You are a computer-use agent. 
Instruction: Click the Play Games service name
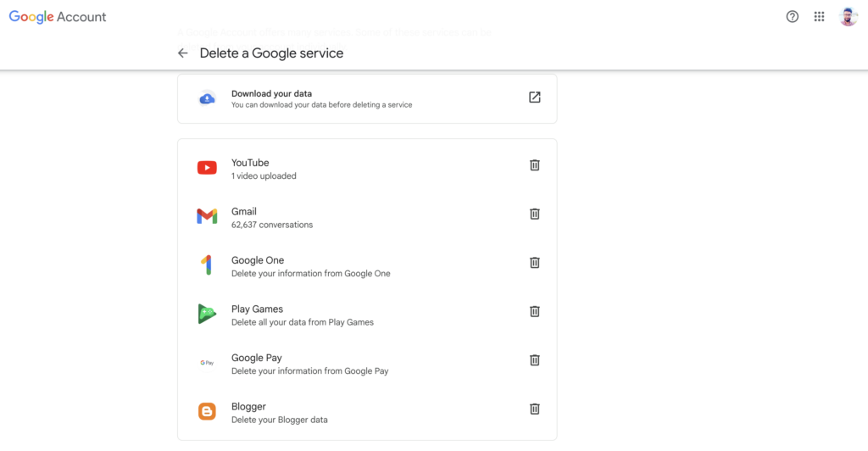click(x=257, y=309)
